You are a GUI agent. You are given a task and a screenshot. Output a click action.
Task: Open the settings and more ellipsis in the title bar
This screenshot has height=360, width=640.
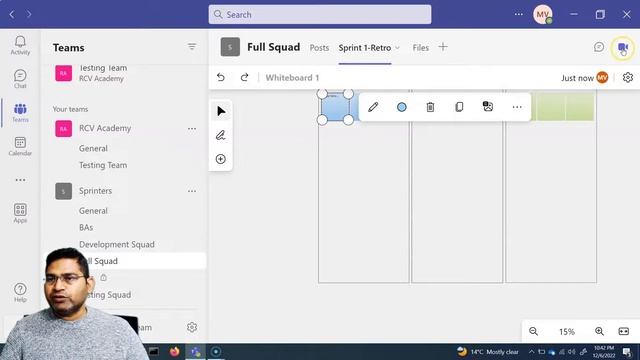click(518, 14)
